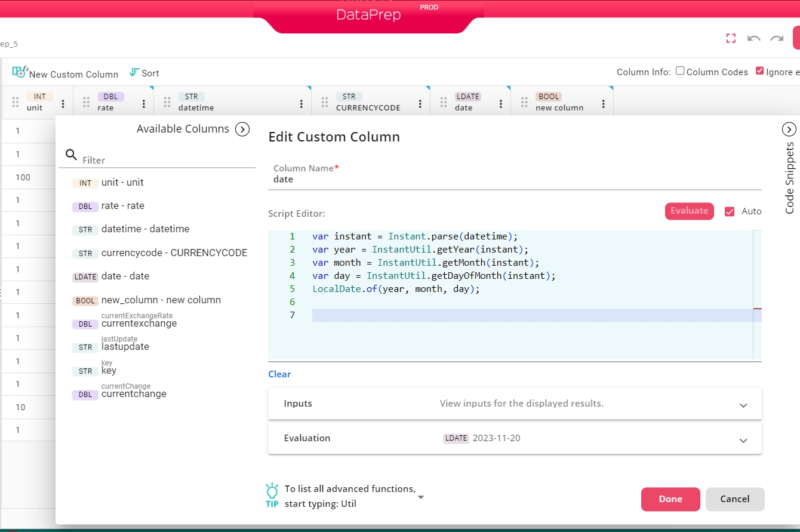This screenshot has height=532, width=800.
Task: Click the New Custom Column icon
Action: tap(20, 72)
